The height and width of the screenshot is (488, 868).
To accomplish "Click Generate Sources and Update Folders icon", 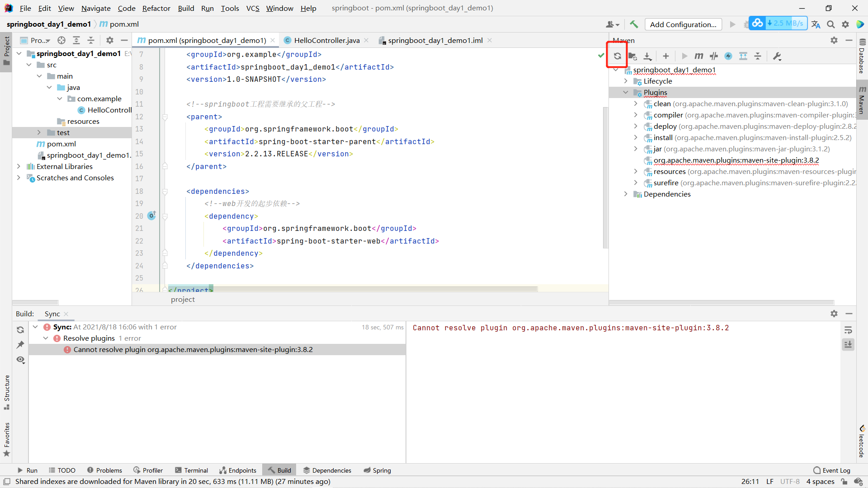I will 632,56.
